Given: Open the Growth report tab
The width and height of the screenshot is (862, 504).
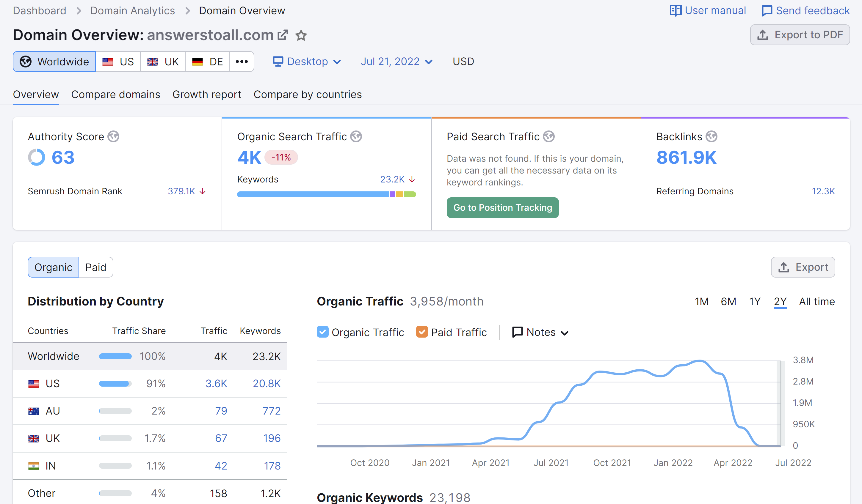Looking at the screenshot, I should click(x=207, y=94).
